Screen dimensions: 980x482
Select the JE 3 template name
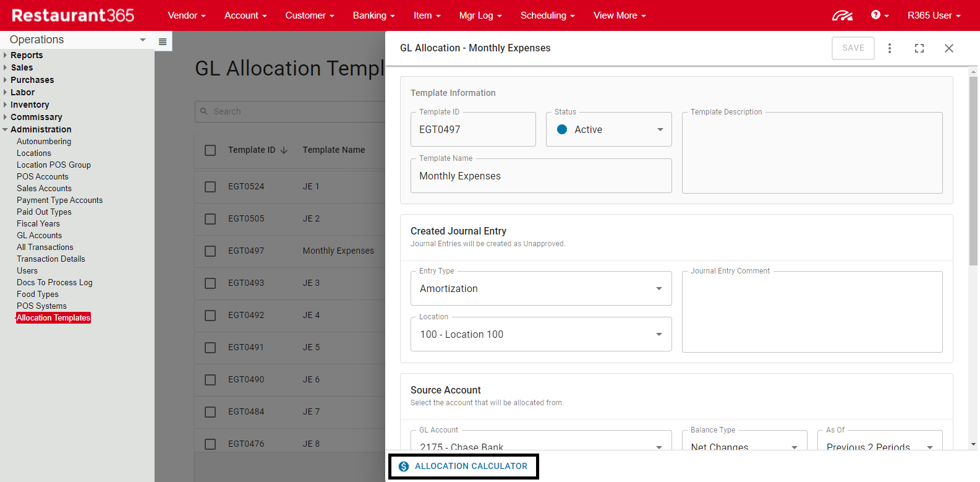coord(311,283)
